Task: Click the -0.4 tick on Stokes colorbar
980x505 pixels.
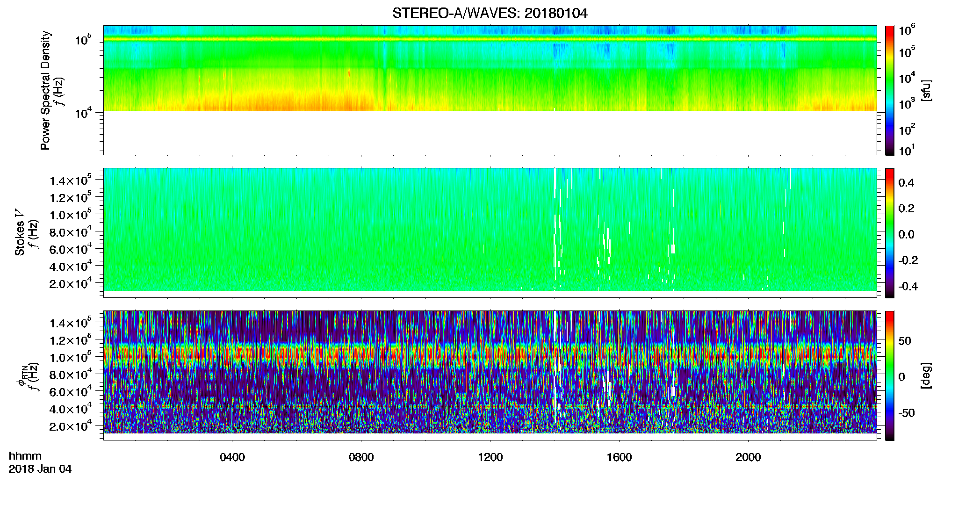Action: 908,286
